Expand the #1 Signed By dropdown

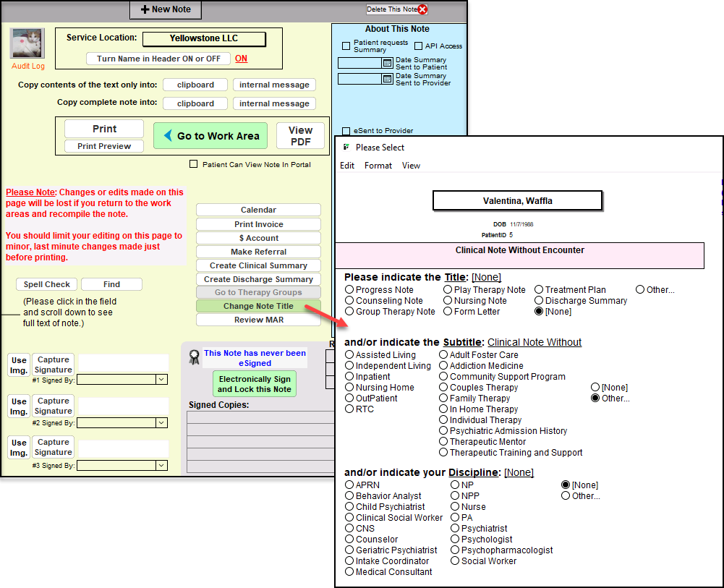161,379
